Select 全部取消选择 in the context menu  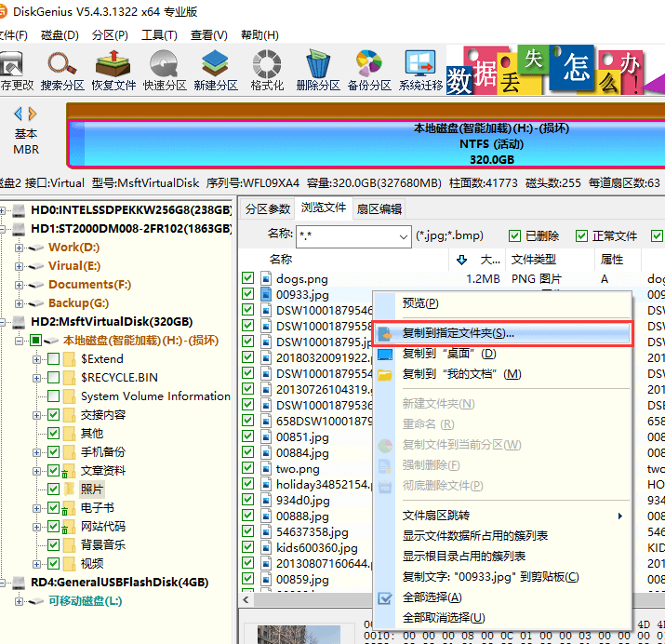(x=443, y=618)
